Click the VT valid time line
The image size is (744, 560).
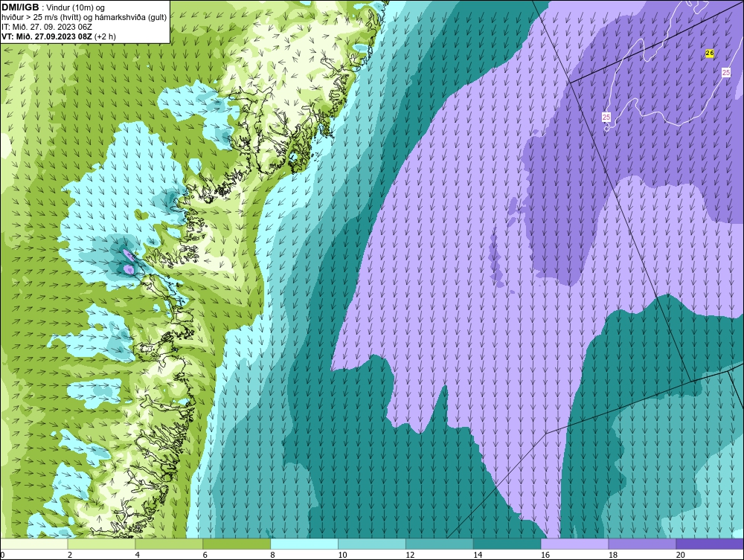58,36
